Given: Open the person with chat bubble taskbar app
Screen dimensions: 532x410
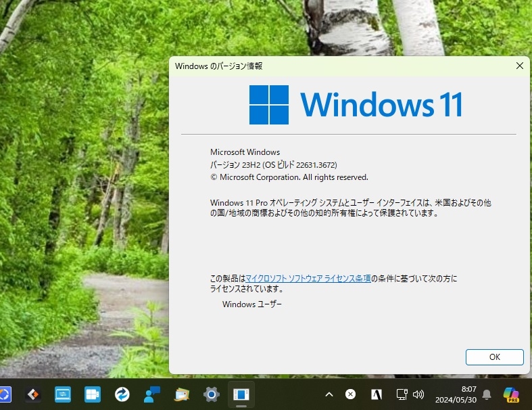Looking at the screenshot, I should pyautogui.click(x=152, y=394).
